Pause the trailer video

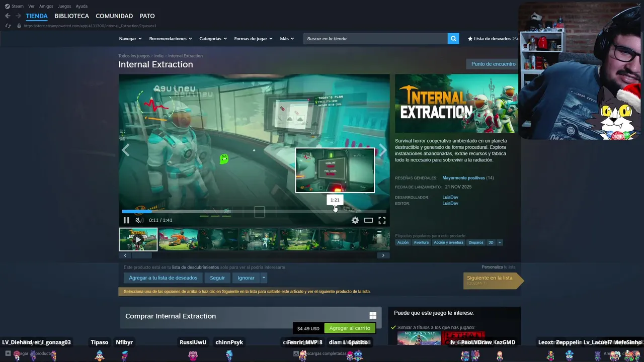tap(126, 220)
